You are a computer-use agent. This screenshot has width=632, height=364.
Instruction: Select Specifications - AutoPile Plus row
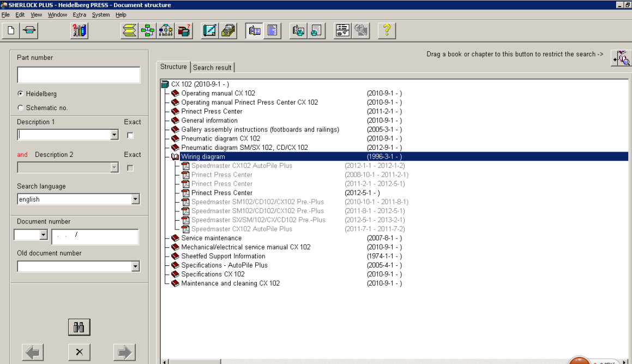click(x=224, y=265)
